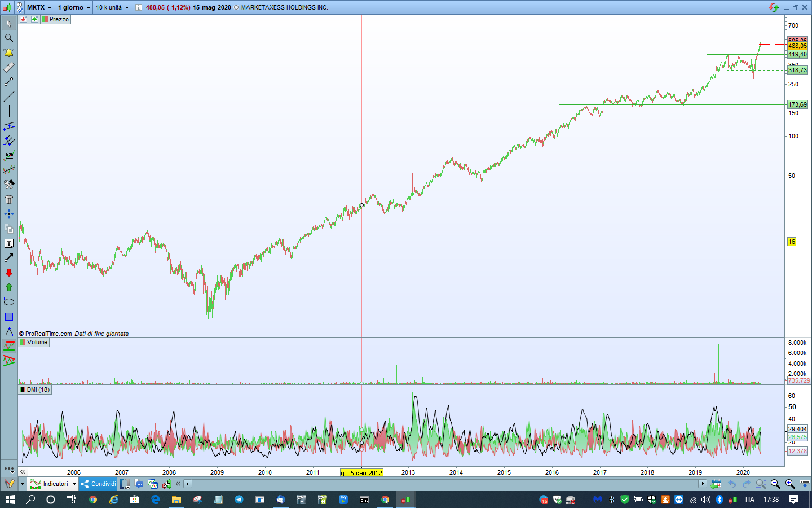This screenshot has width=812, height=508.
Task: Open Telegram from the taskbar
Action: 239,500
